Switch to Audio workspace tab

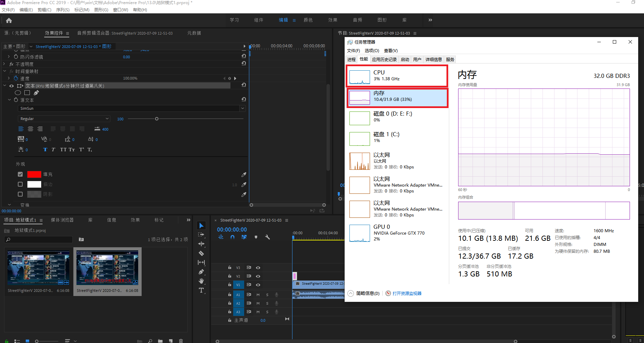point(357,20)
